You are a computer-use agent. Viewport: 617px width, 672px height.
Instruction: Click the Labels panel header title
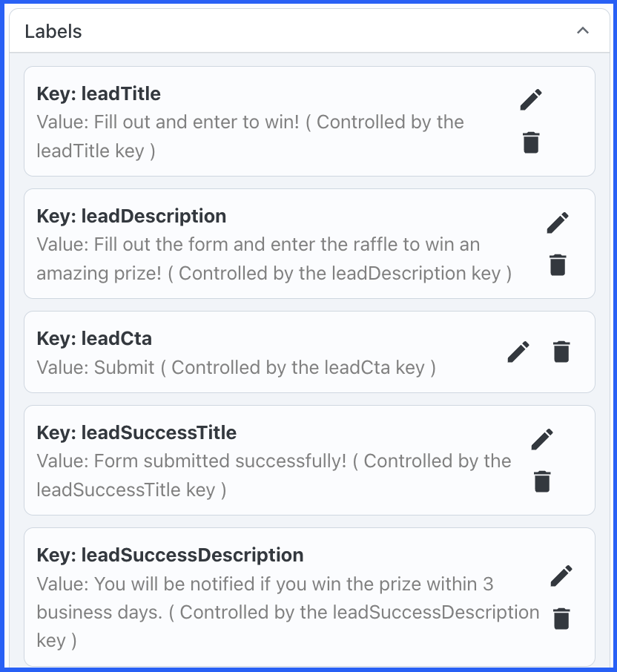click(x=53, y=31)
